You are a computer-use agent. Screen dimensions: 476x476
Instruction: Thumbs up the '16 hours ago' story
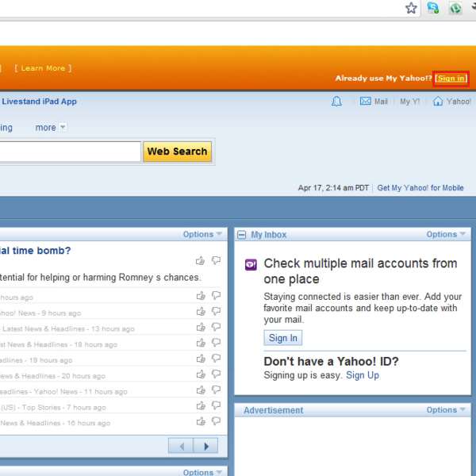(201, 421)
